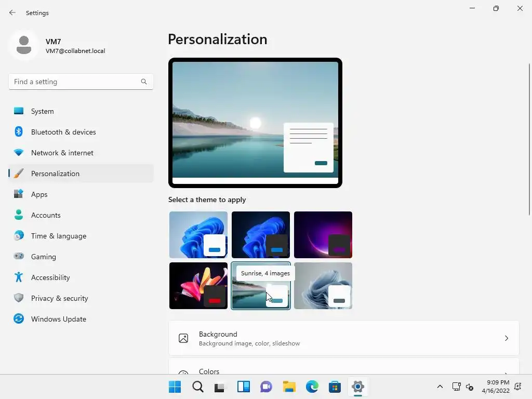532x399 pixels.
Task: Open Time & language settings
Action: coord(81,236)
